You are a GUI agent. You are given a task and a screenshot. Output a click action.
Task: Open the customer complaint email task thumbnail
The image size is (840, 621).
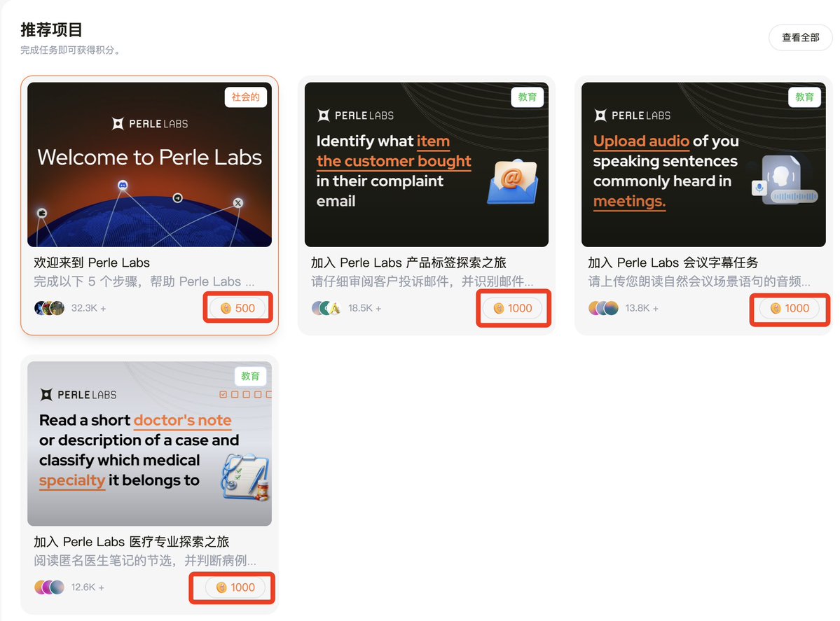(x=427, y=165)
